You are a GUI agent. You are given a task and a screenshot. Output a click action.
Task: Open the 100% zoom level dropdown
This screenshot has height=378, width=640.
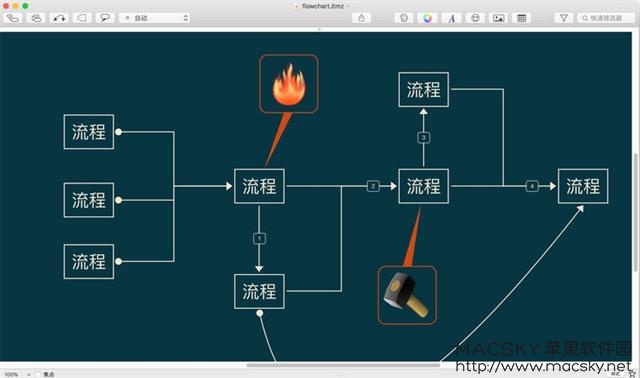pos(17,374)
